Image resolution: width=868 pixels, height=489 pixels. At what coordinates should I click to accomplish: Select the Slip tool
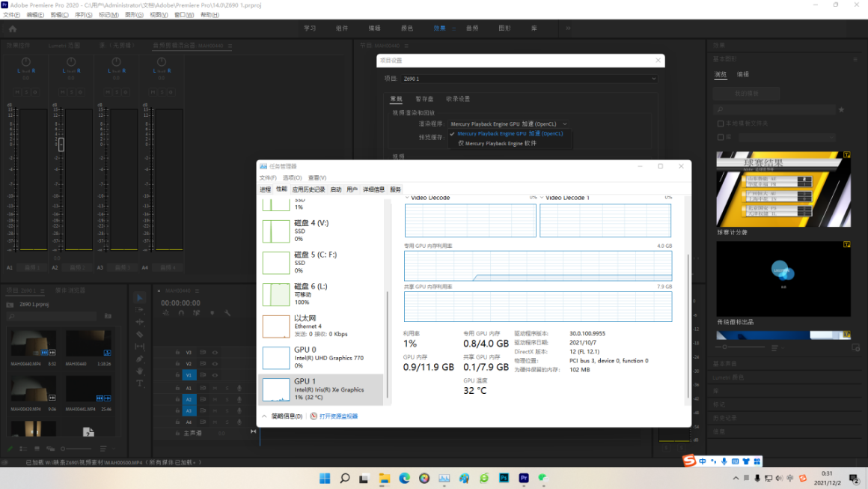coord(139,347)
